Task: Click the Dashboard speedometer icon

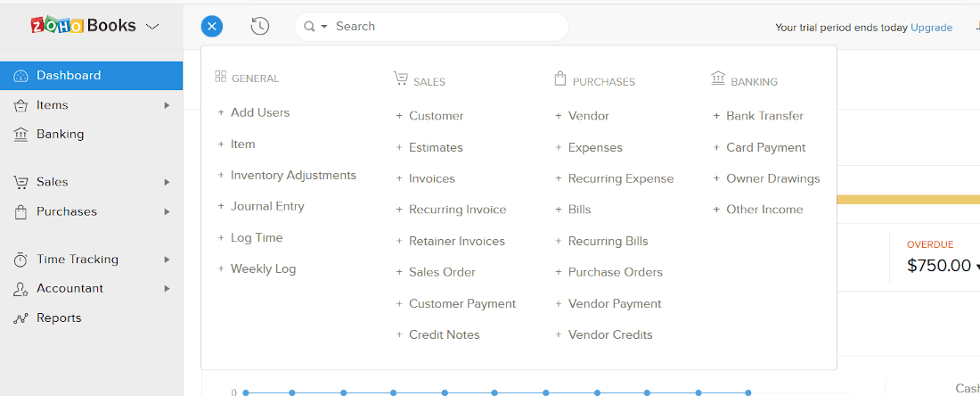Action: coord(20,76)
